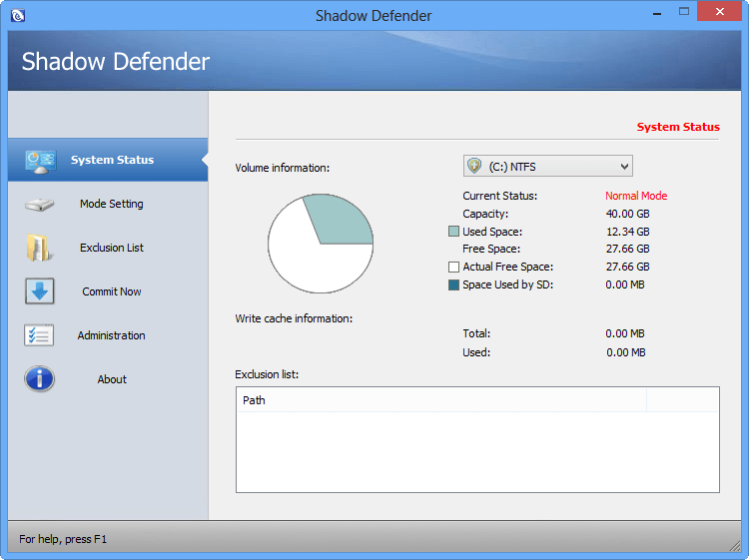Click the volume usage pie chart
Image resolution: width=749 pixels, height=560 pixels.
coord(321,244)
